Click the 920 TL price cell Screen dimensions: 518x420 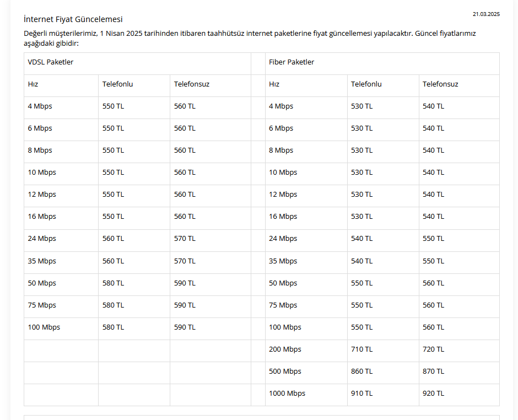pyautogui.click(x=433, y=394)
